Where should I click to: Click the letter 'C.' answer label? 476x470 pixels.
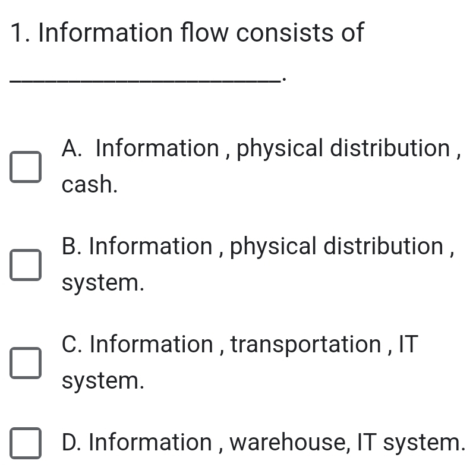click(x=72, y=345)
